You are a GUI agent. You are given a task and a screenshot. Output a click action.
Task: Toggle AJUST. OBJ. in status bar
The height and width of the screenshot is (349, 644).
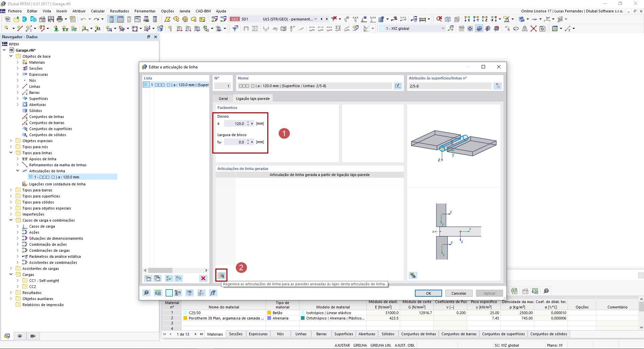tap(405, 345)
